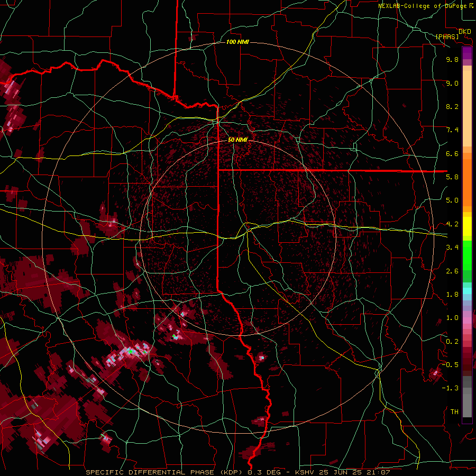Select the 5.0 value on the color scale
Image resolution: width=476 pixels, height=476 pixels.
pos(452,200)
